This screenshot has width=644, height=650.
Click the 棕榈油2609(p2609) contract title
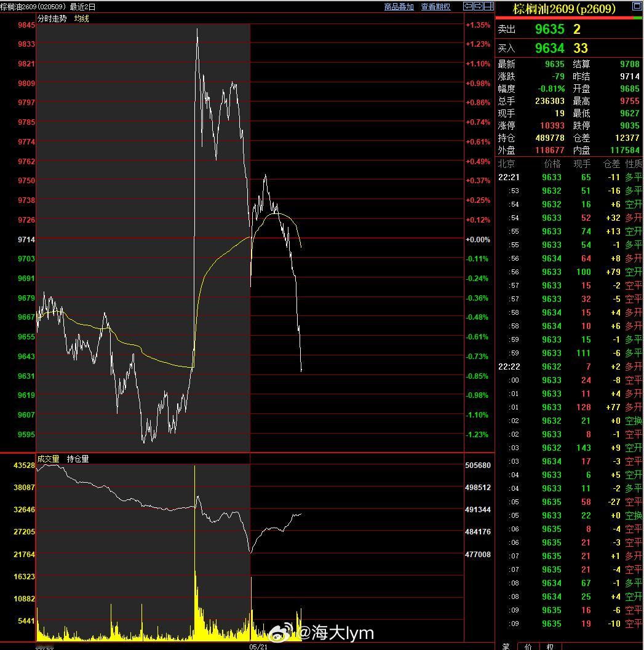(565, 9)
